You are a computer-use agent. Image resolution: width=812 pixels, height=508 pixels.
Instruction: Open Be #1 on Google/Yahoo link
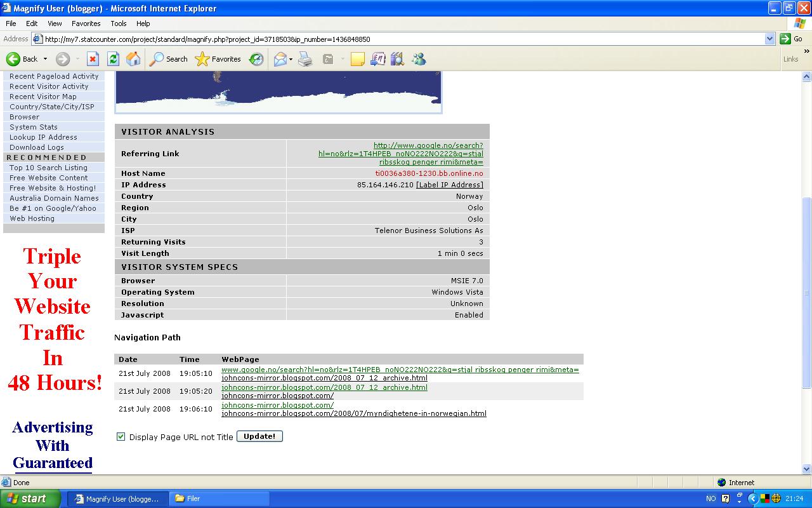(x=53, y=208)
